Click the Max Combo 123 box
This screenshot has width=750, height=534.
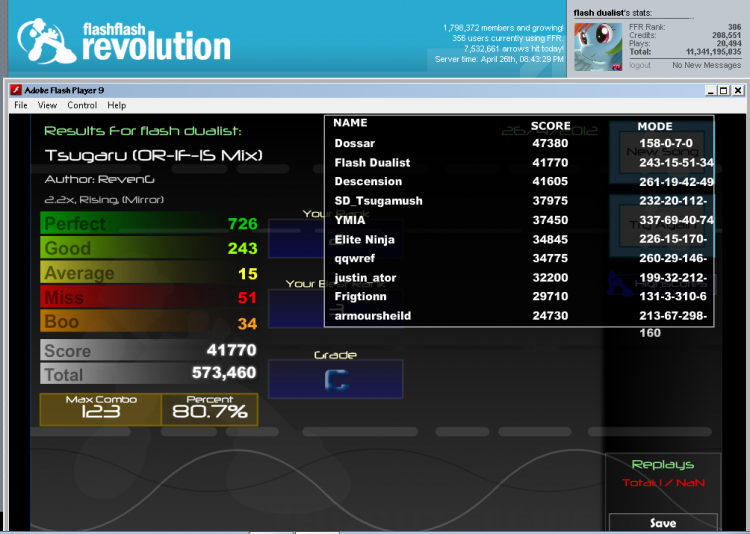(x=101, y=410)
